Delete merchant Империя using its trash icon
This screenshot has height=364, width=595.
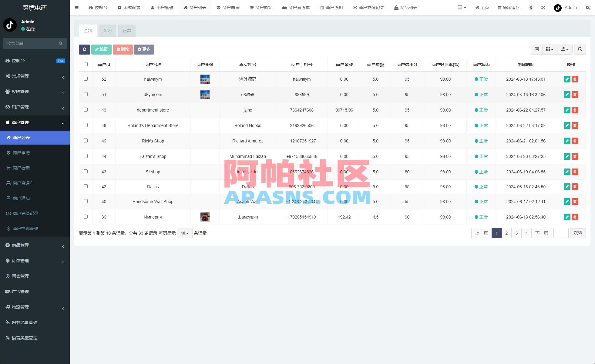click(x=575, y=217)
